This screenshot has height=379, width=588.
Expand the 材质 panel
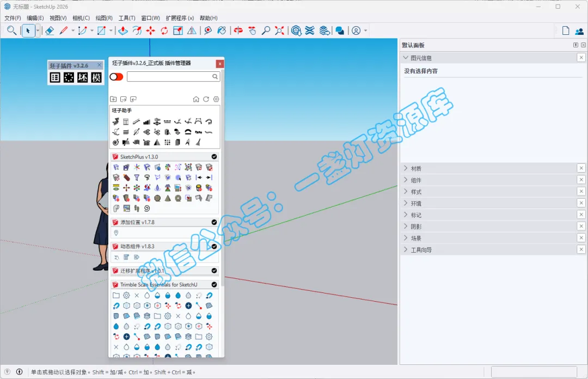click(x=406, y=168)
